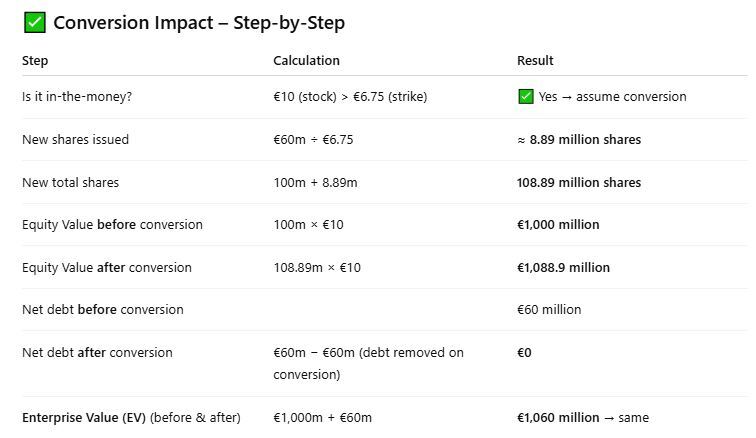Click the '€1,060 million → same' result

click(x=583, y=418)
